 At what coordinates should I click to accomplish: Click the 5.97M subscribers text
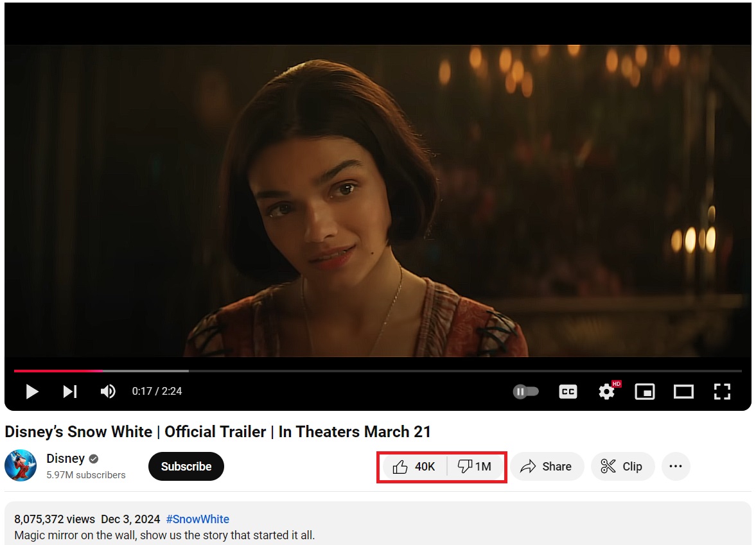(x=86, y=474)
